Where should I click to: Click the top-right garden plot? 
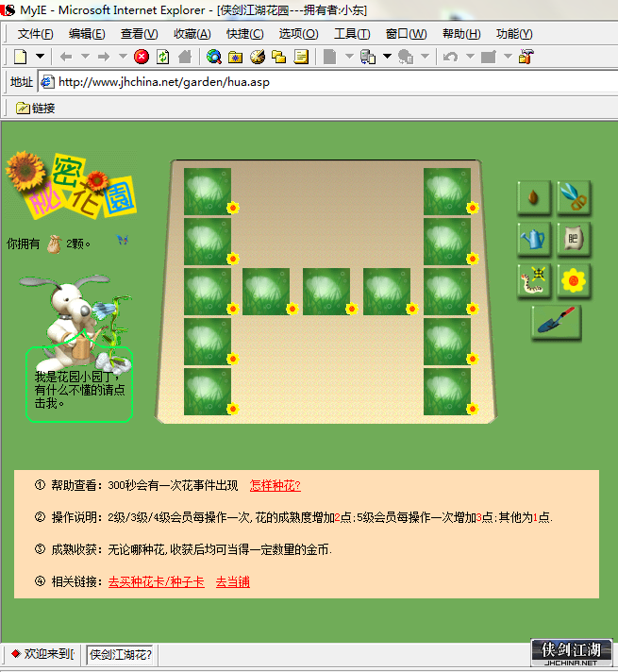(x=447, y=192)
